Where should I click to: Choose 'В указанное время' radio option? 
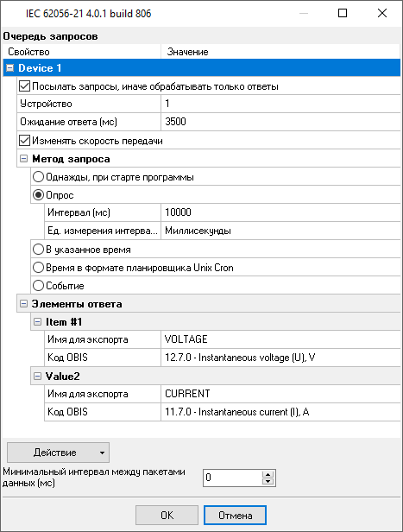click(38, 250)
